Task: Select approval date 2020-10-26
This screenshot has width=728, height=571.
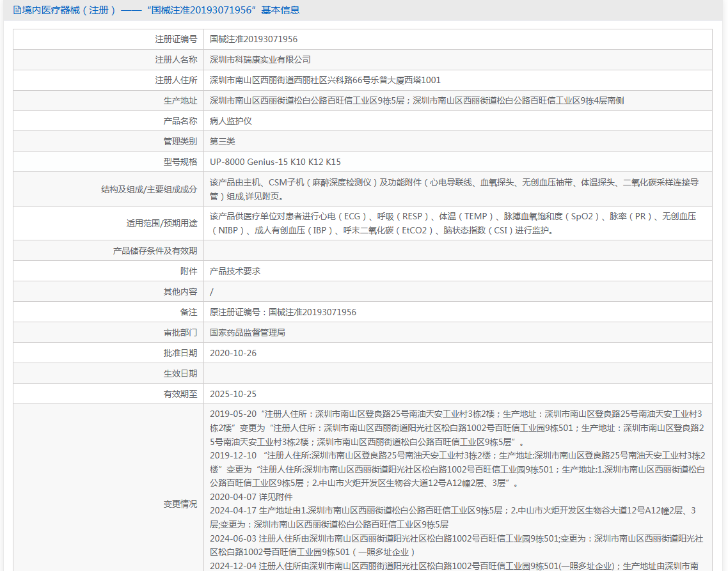Action: point(233,353)
